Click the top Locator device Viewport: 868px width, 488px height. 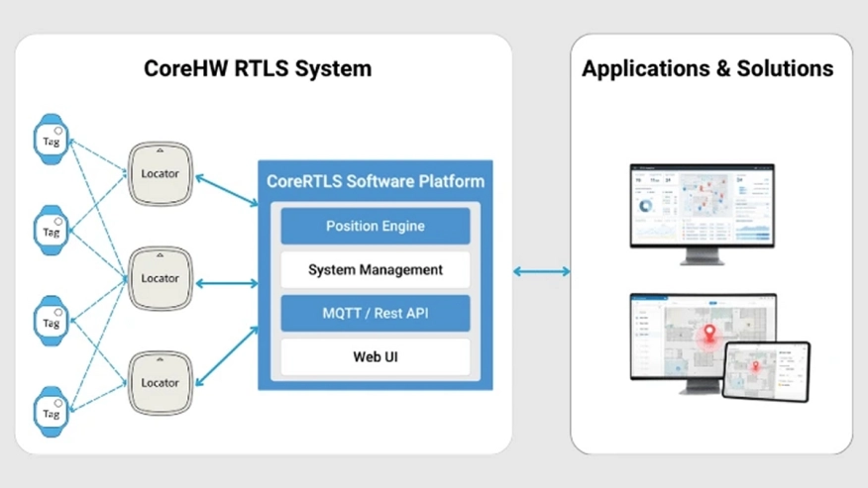coord(160,173)
